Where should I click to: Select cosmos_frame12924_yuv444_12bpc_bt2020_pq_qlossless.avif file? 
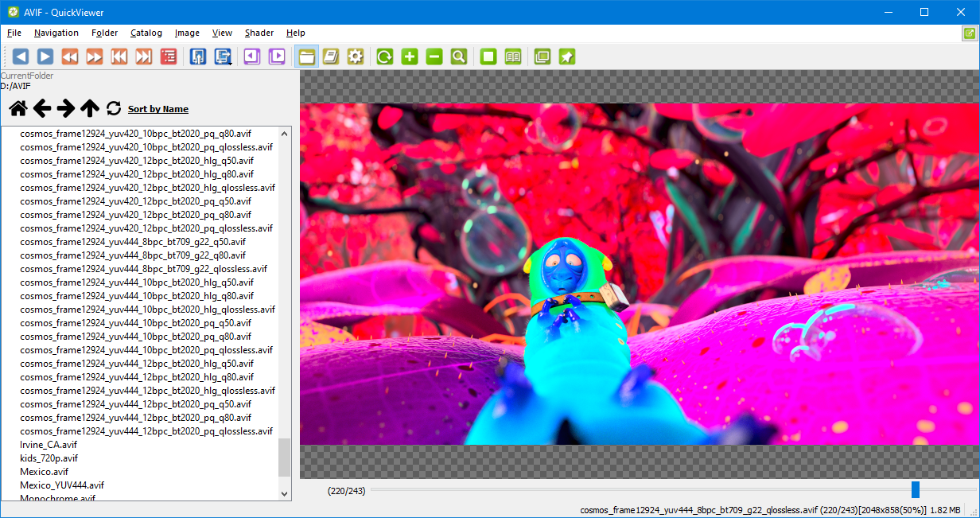146,431
